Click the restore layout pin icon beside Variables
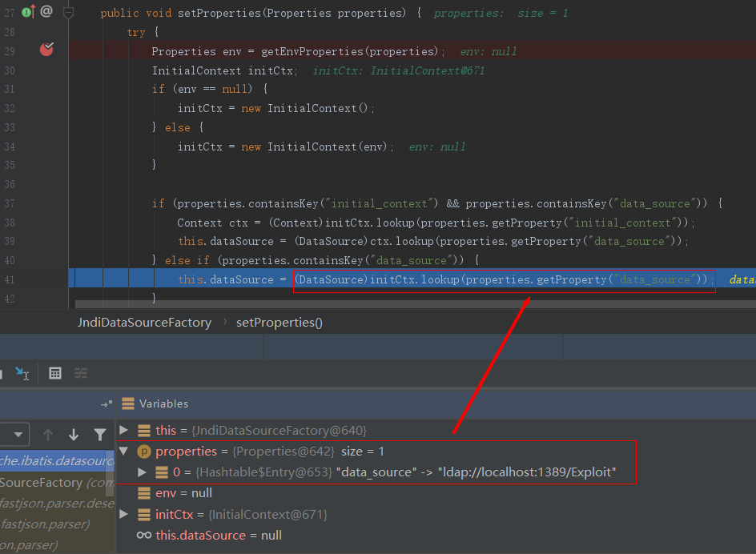This screenshot has height=554, width=756. tap(107, 404)
